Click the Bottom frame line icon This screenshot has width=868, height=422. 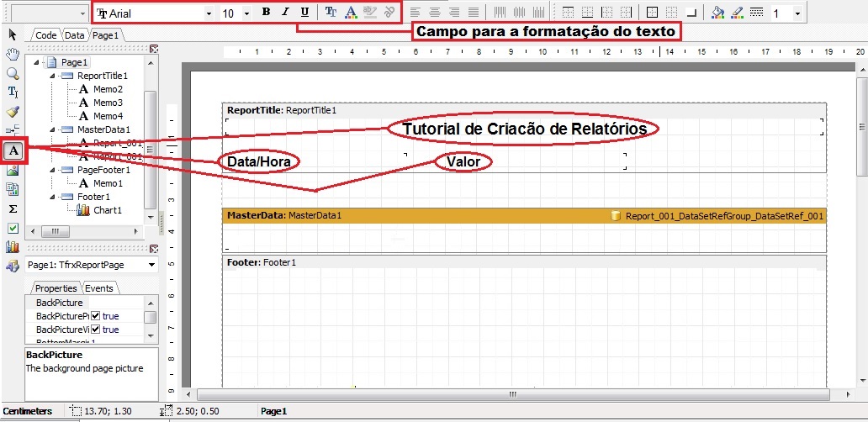coord(587,12)
